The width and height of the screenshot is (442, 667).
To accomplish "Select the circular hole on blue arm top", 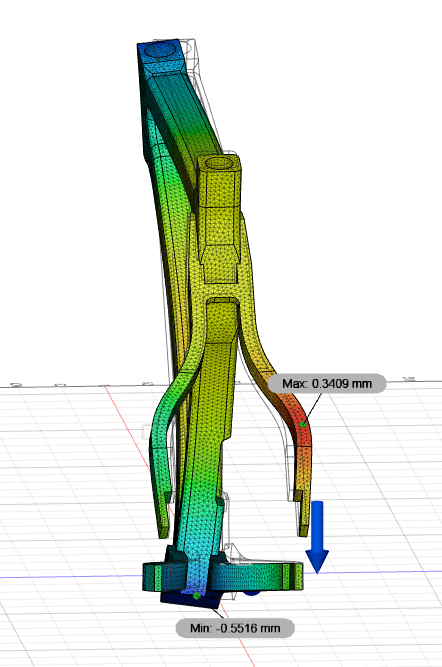I will 162,50.
